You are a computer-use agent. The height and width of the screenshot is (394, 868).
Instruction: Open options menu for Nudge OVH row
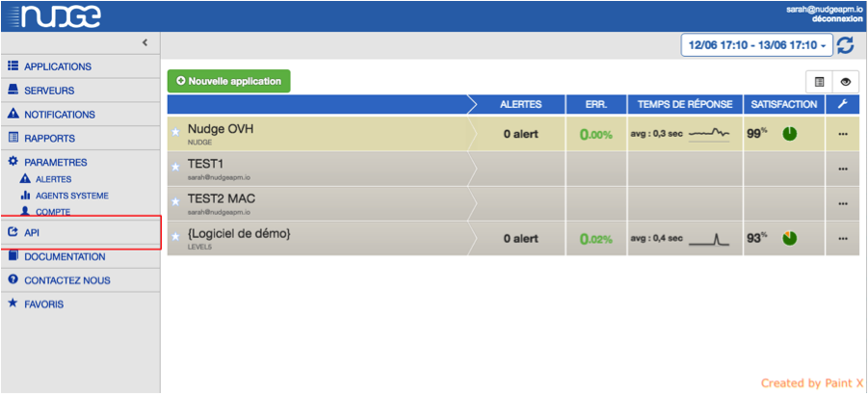click(842, 134)
